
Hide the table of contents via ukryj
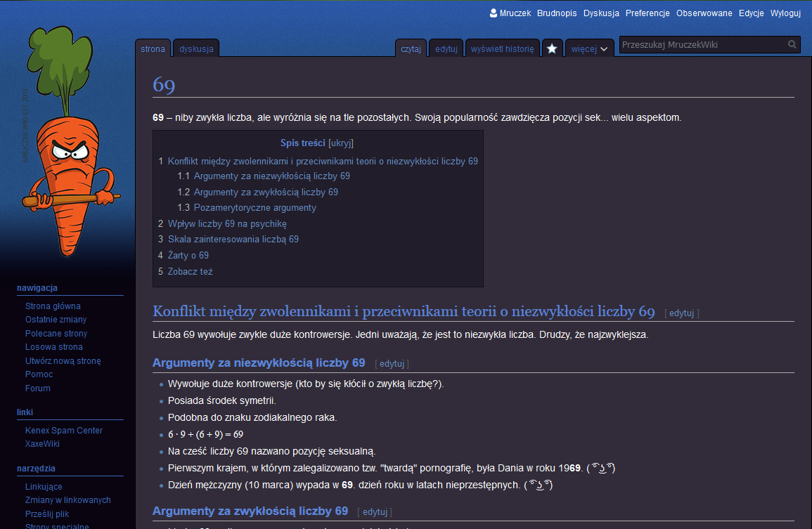(341, 143)
